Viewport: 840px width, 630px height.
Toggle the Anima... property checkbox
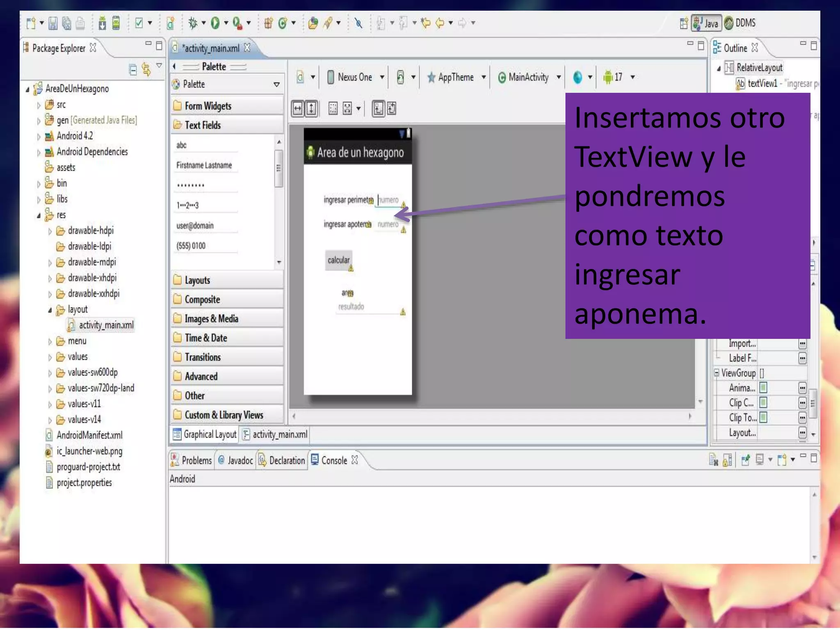[x=763, y=388]
